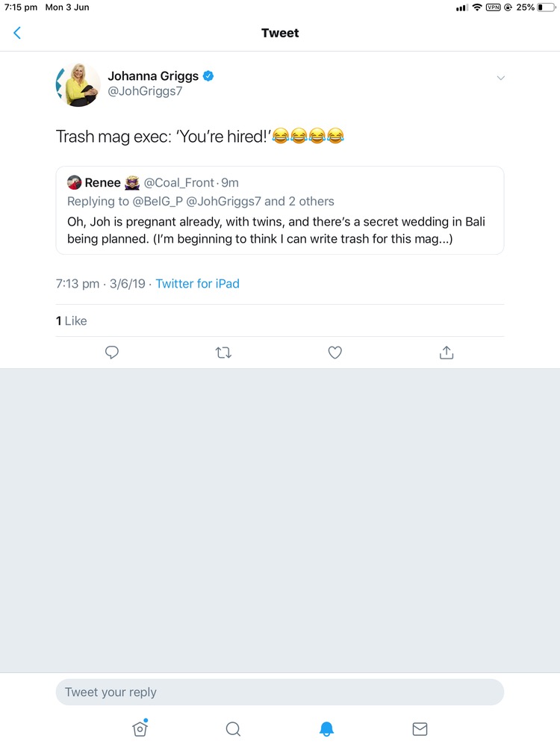Open the Notifications bell tab

point(326,728)
